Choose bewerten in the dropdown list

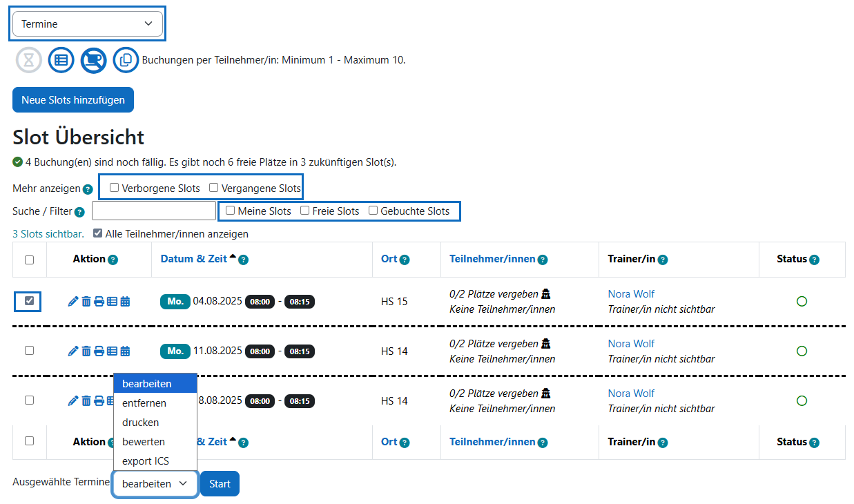point(155,442)
